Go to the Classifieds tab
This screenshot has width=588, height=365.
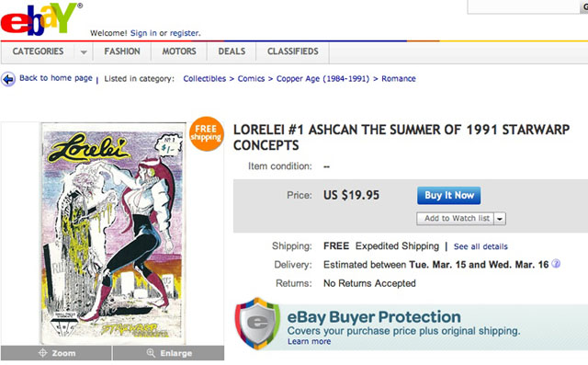click(293, 51)
